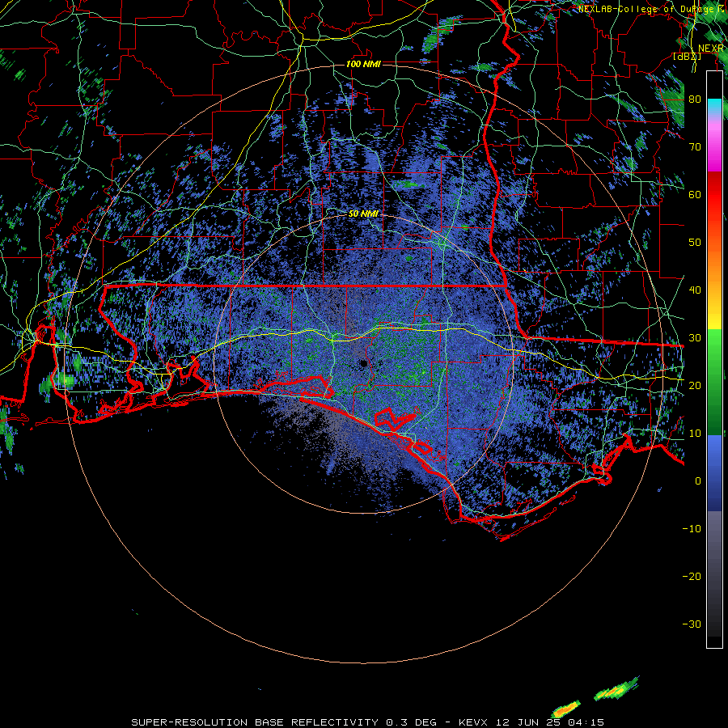
Task: Click the blue segment of the color bar
Action: tap(714, 473)
